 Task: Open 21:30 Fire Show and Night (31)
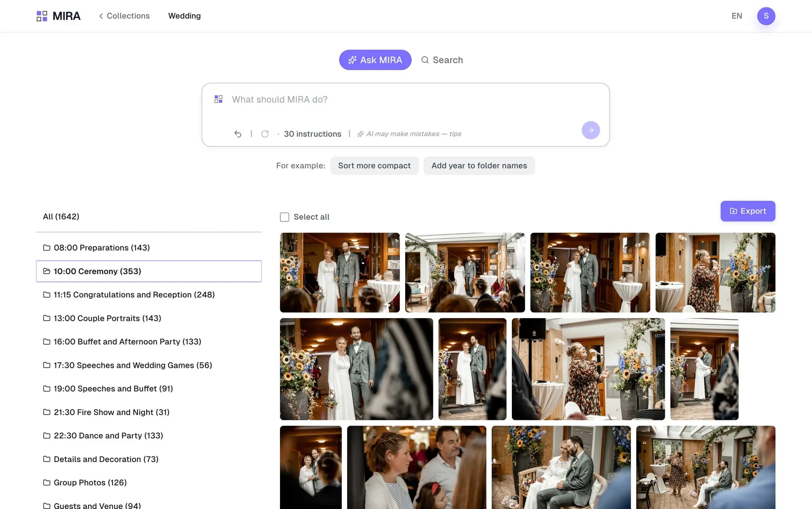coord(149,412)
